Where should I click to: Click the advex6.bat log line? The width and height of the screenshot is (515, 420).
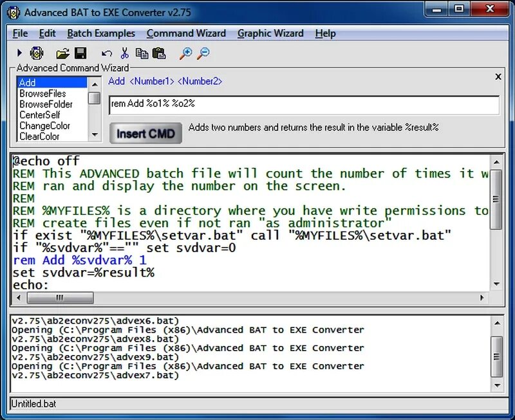point(95,320)
